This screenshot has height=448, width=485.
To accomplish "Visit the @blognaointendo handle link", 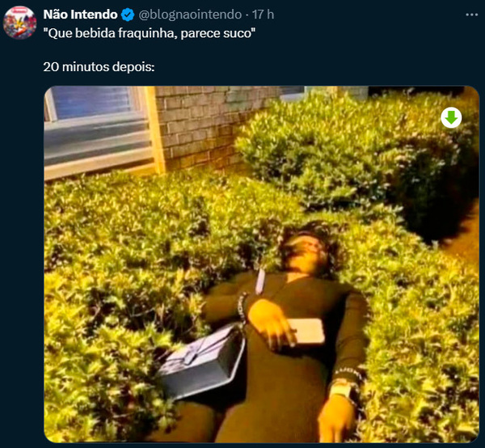I will [190, 15].
